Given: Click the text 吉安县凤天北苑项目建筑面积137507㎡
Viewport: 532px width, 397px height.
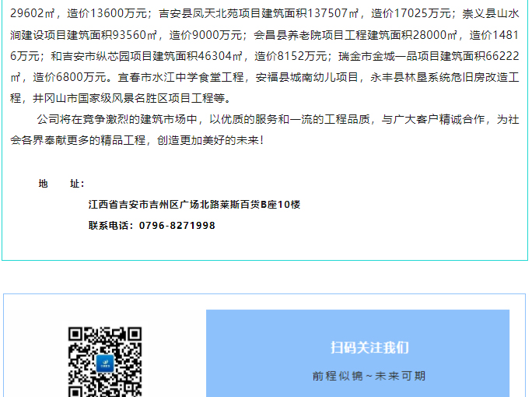Looking at the screenshot, I should click(x=258, y=13).
